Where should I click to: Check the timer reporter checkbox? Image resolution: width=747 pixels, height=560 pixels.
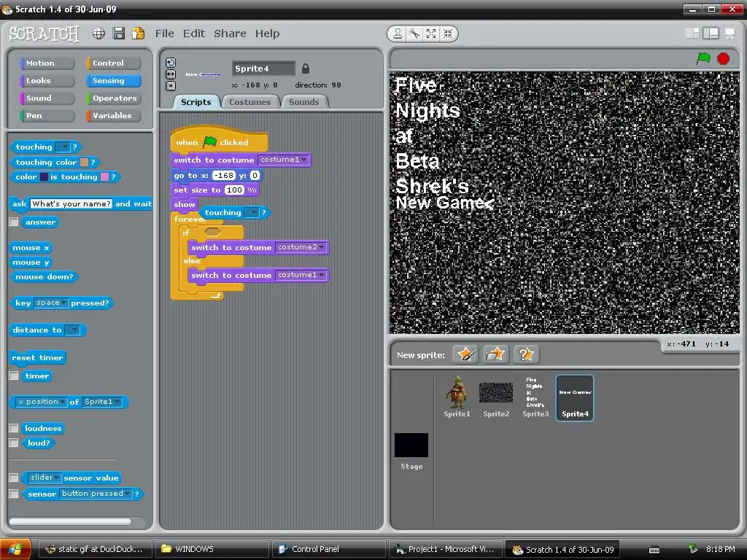point(14,376)
